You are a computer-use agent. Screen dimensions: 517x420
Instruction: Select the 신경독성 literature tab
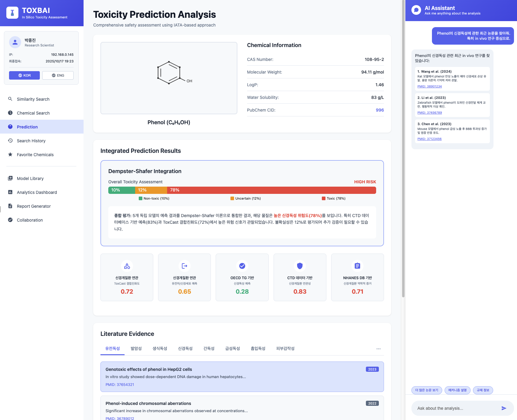[185, 349]
